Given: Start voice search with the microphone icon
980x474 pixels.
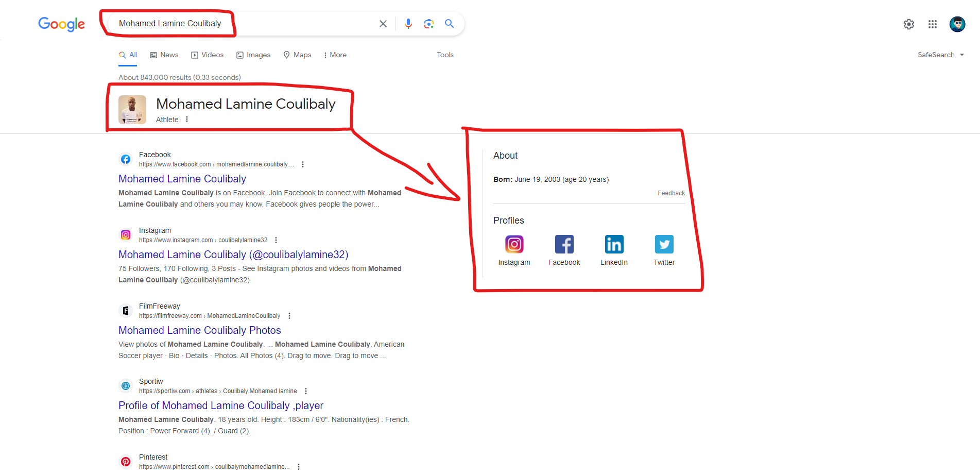Looking at the screenshot, I should [408, 24].
